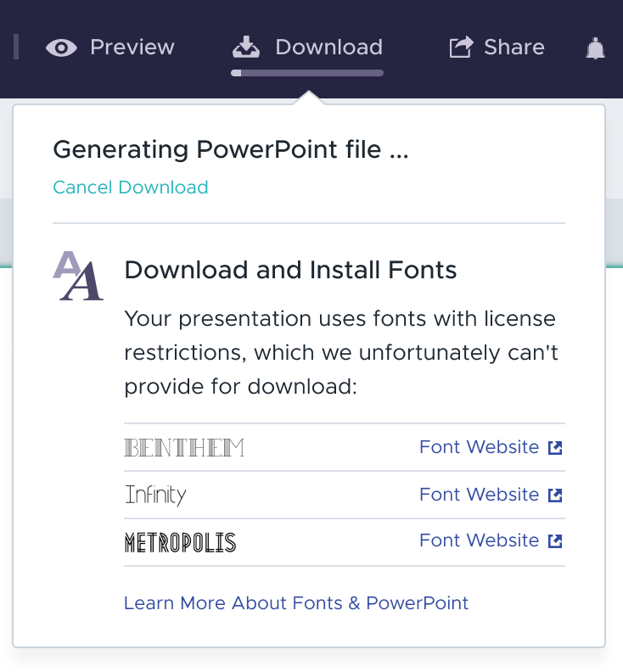Image resolution: width=623 pixels, height=672 pixels.
Task: Click the Share arrow icon
Action: pyautogui.click(x=462, y=47)
